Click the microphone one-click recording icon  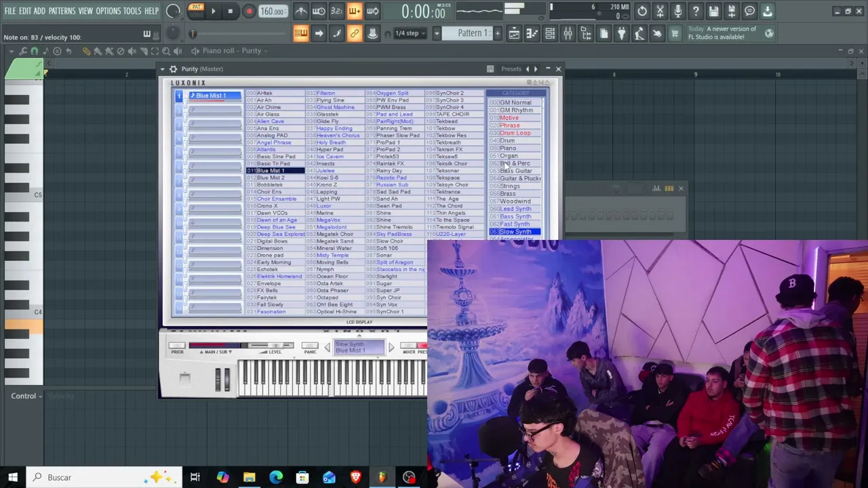677,12
